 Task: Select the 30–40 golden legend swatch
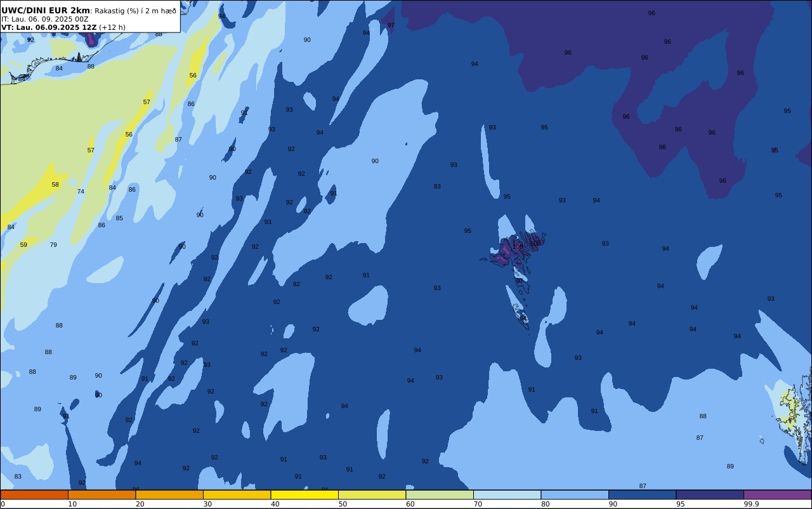(237, 494)
